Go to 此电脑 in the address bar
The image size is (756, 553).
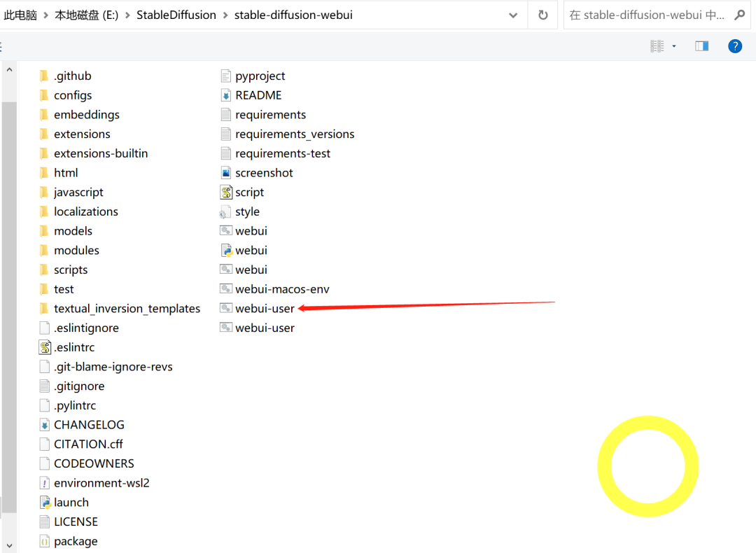[20, 15]
